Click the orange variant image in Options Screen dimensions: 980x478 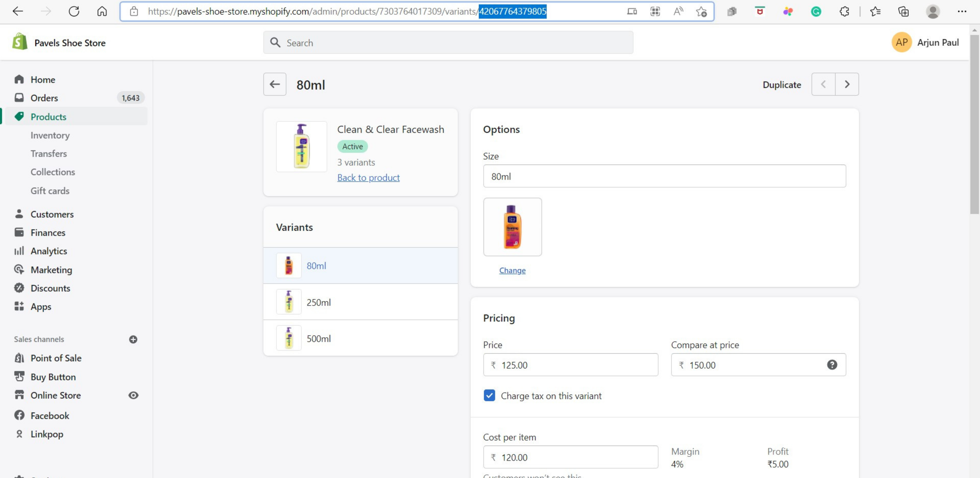(x=512, y=227)
